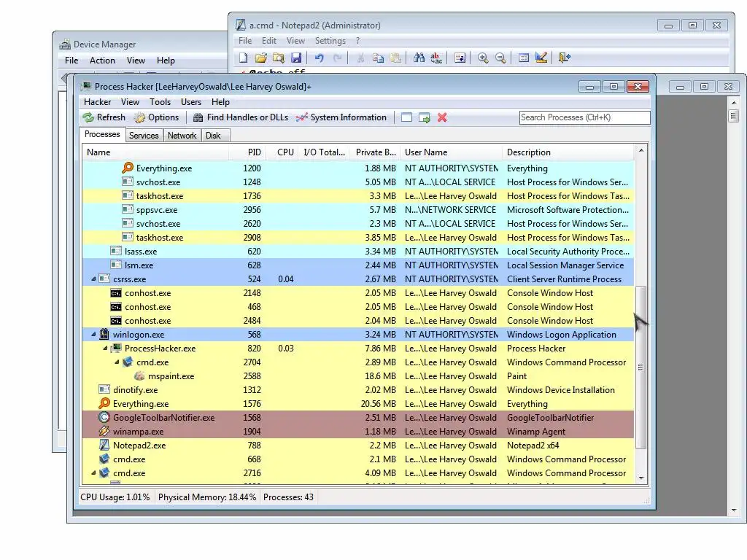The width and height of the screenshot is (747, 560).
Task: Click Find Handles or DLLs
Action: tap(241, 117)
